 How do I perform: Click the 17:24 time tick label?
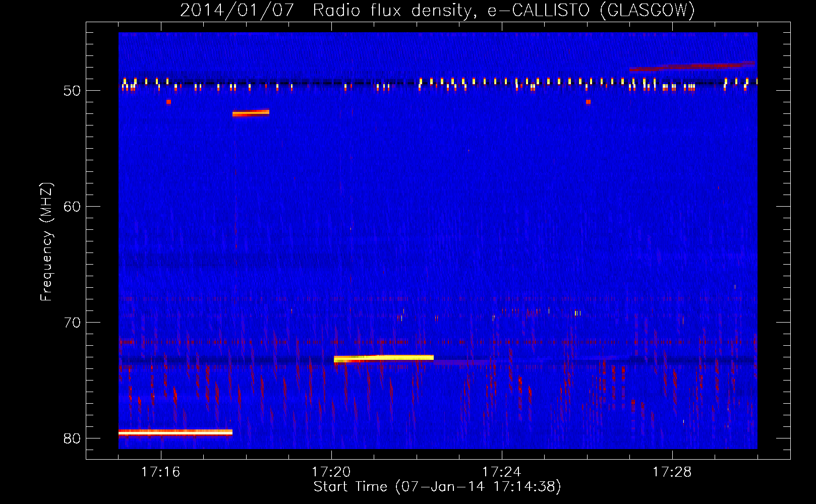502,472
